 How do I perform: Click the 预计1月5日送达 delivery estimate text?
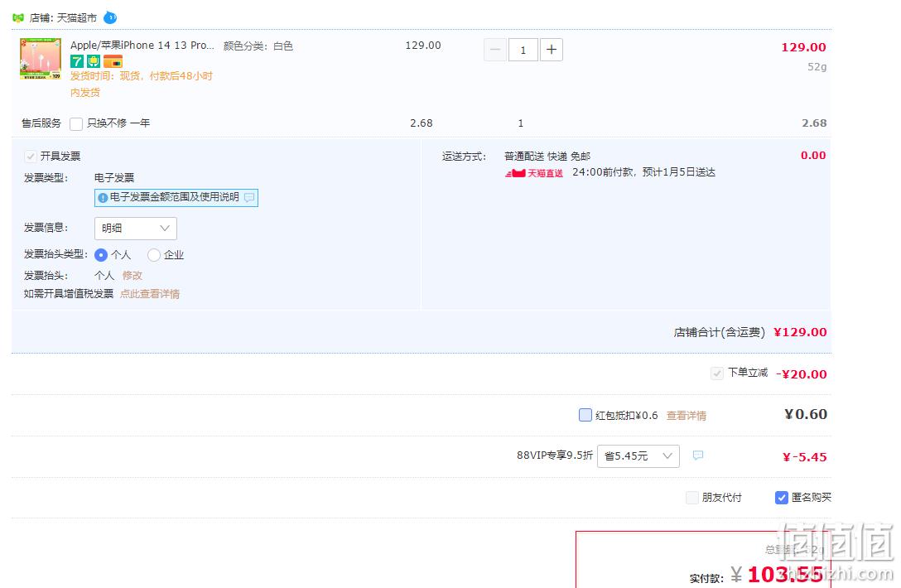click(x=678, y=172)
